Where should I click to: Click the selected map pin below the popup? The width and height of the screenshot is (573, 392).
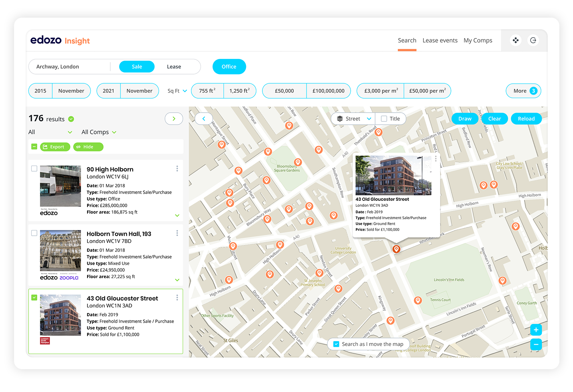(x=396, y=249)
